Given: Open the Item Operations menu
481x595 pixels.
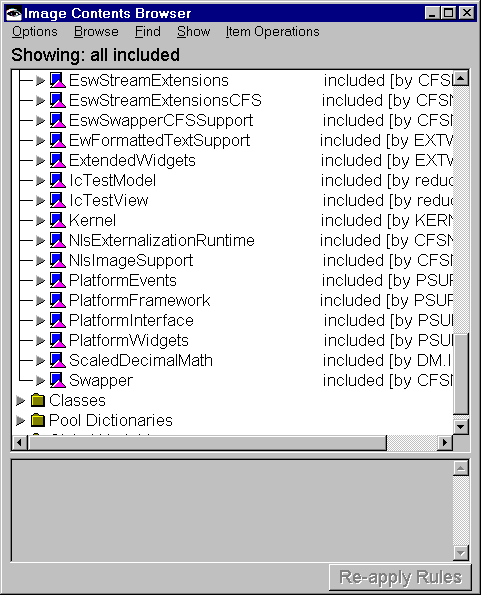Looking at the screenshot, I should (x=272, y=31).
